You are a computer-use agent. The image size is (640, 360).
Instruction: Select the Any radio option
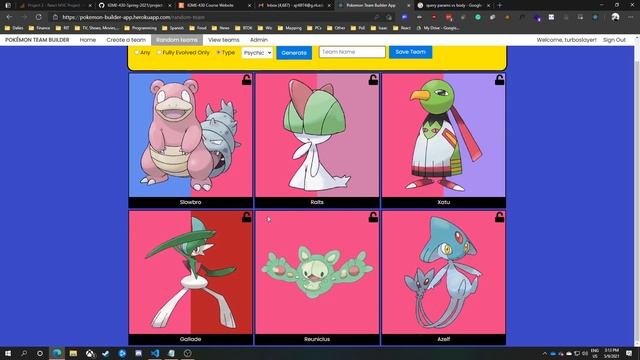(137, 53)
